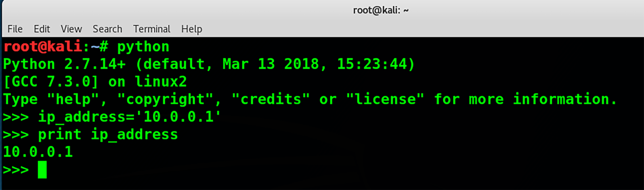Click the word "help" in info line
The height and width of the screenshot is (190, 644).
(73, 99)
